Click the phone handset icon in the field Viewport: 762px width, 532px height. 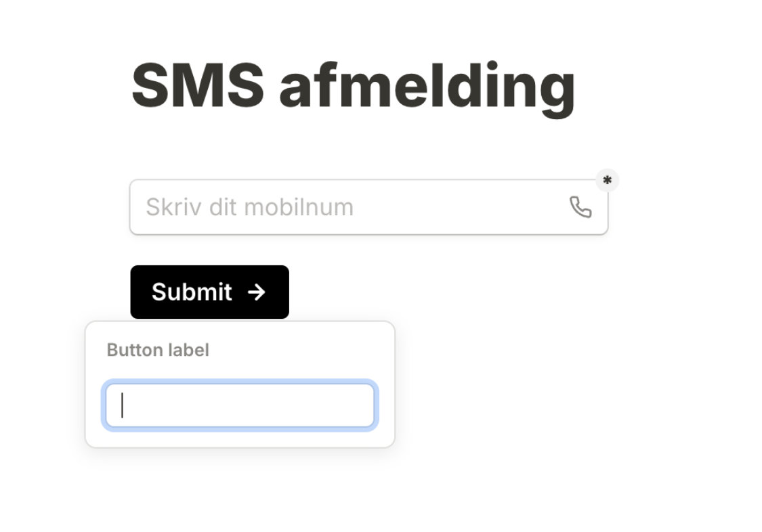(580, 207)
